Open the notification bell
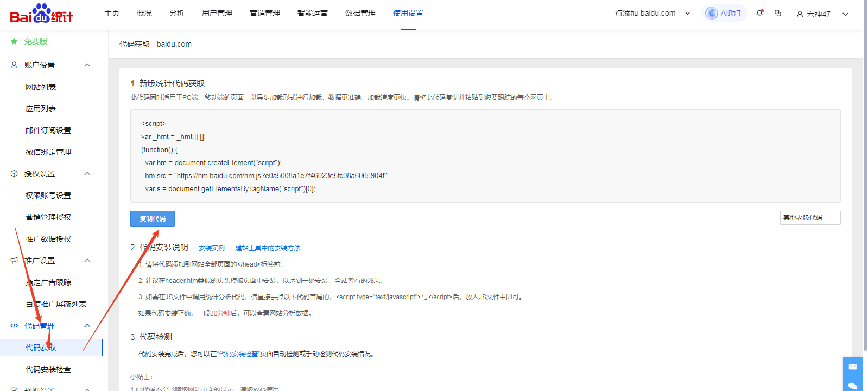 [x=760, y=13]
